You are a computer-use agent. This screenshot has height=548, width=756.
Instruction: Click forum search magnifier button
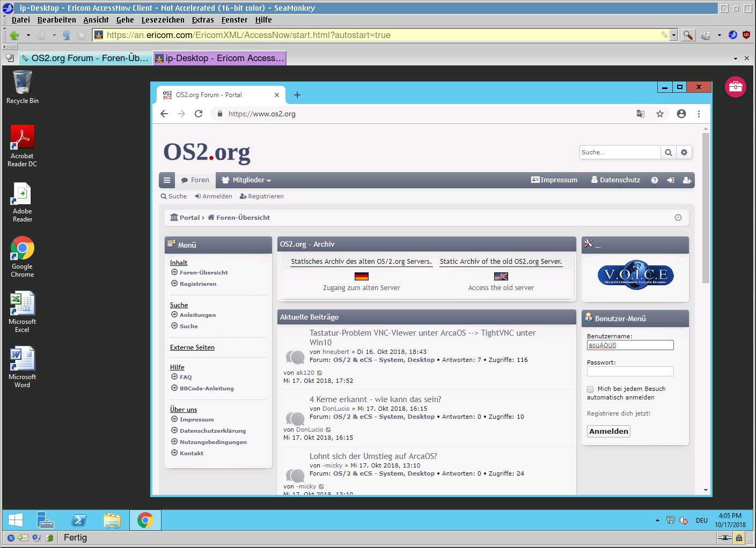pyautogui.click(x=669, y=152)
